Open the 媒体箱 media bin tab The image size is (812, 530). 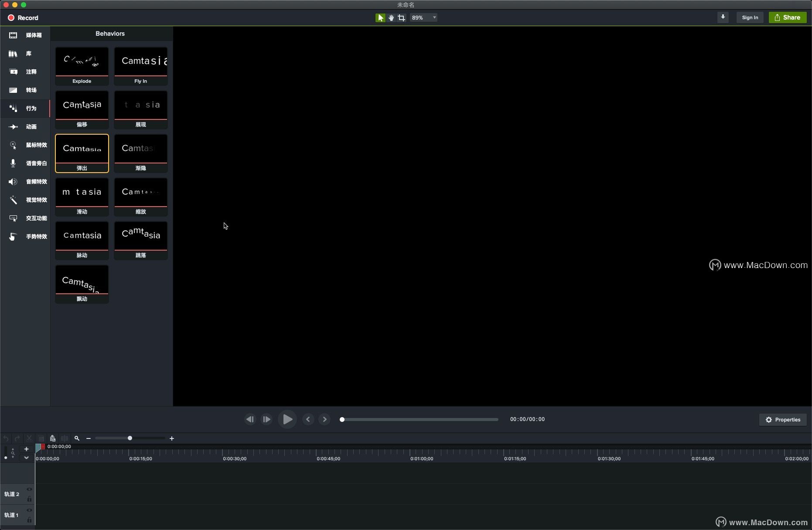click(25, 35)
